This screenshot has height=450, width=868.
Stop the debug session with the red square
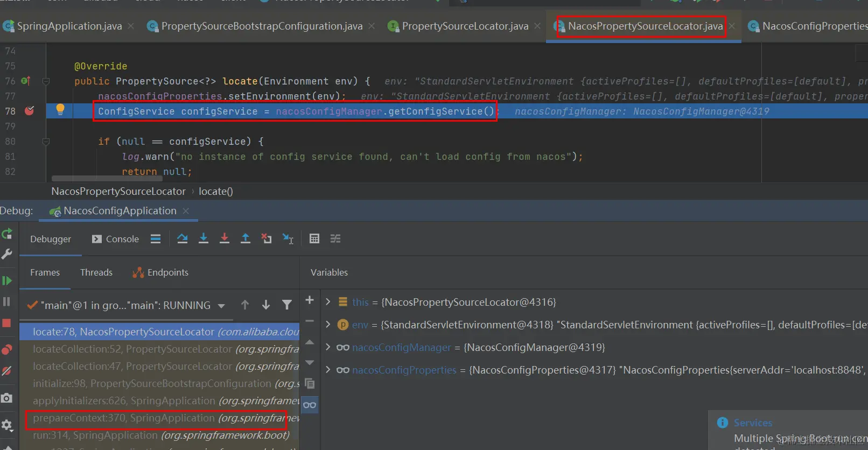pyautogui.click(x=7, y=323)
